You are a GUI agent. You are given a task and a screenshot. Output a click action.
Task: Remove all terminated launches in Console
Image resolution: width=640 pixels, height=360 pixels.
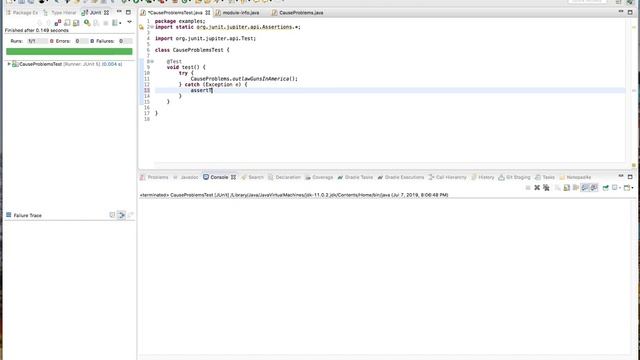coord(547,188)
